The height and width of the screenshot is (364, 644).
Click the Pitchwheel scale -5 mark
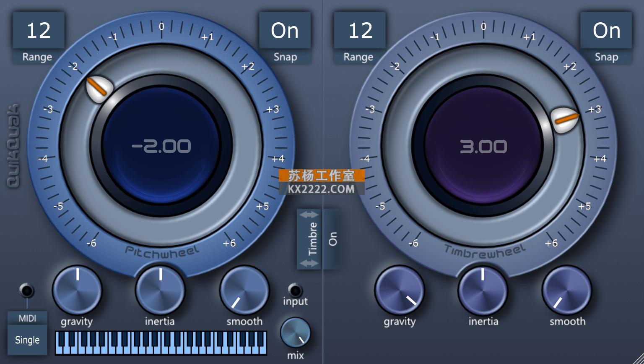(x=58, y=206)
